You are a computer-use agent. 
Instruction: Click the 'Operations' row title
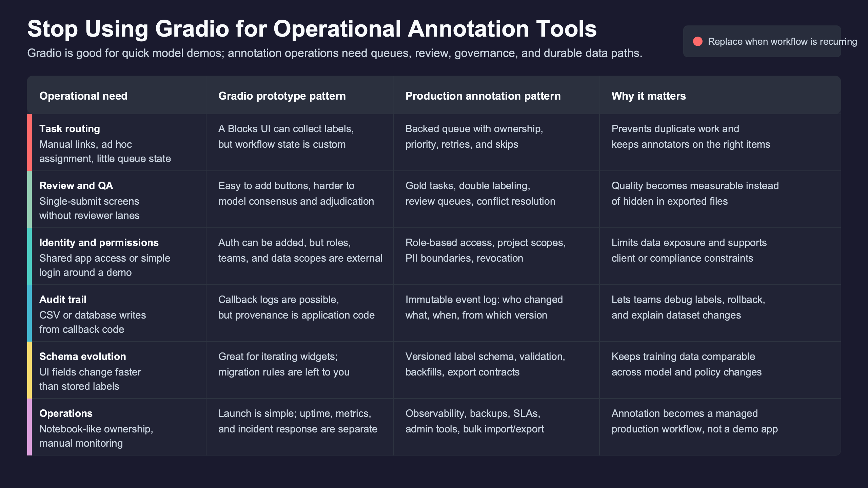pos(66,413)
